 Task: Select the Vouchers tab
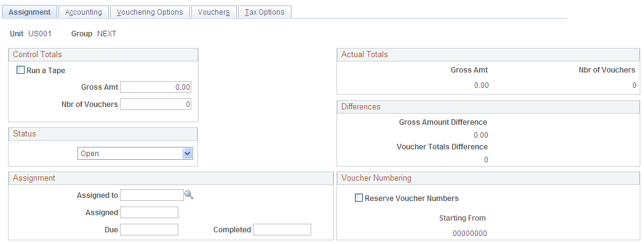pos(213,12)
